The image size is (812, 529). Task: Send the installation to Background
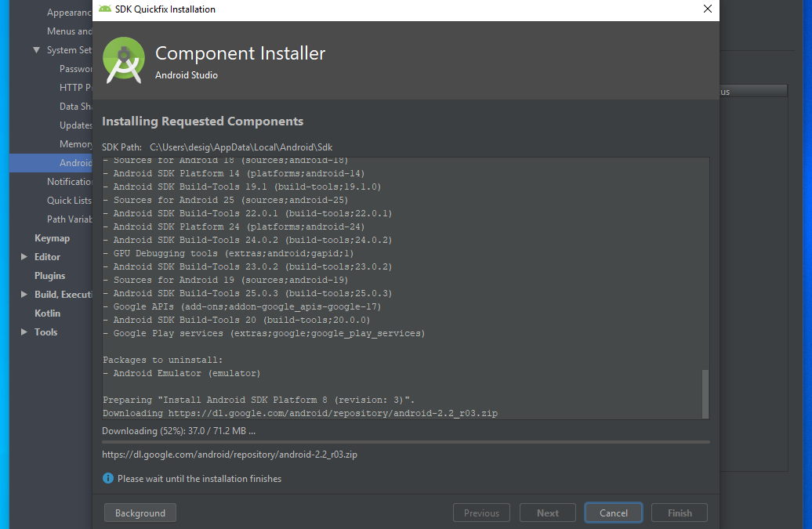[140, 513]
